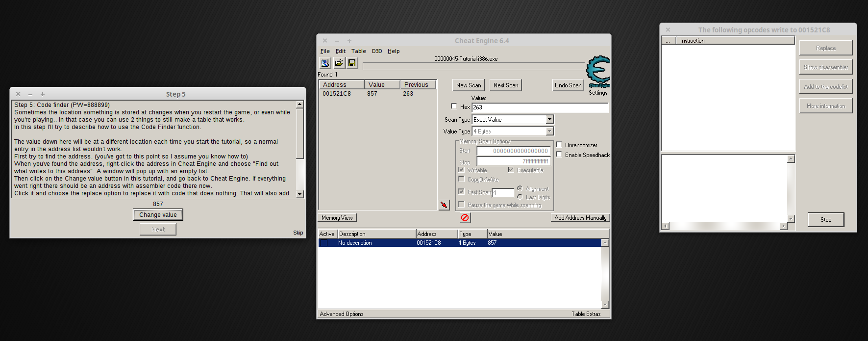868x341 pixels.
Task: Open the Value Type dropdown
Action: point(549,131)
